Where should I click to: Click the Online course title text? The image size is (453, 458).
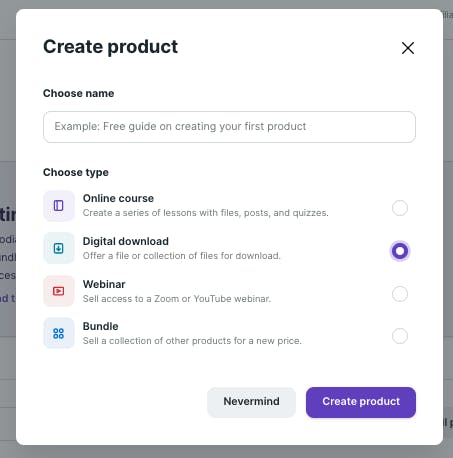tap(118, 198)
